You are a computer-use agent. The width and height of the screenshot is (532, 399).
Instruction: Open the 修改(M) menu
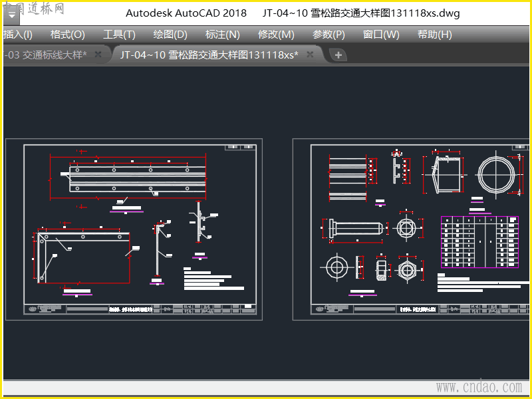[276, 35]
